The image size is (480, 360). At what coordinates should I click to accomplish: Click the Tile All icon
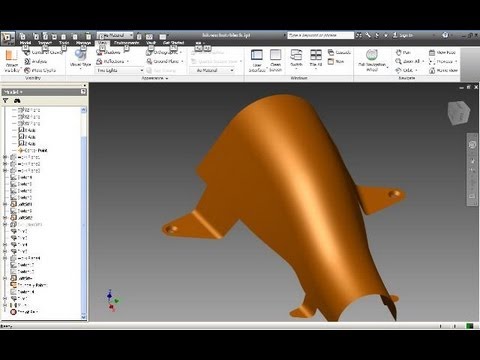pyautogui.click(x=315, y=55)
